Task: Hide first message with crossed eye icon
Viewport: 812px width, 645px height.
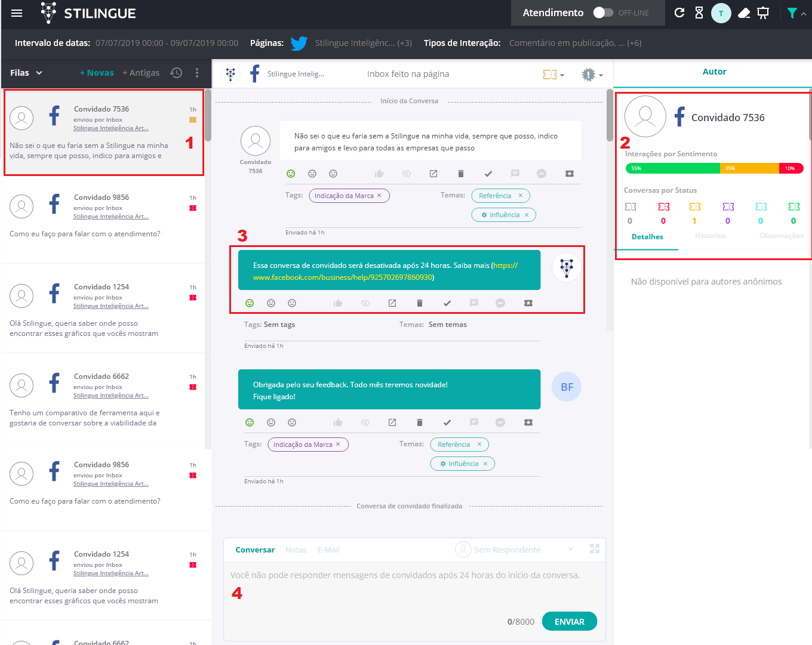Action: 407,174
